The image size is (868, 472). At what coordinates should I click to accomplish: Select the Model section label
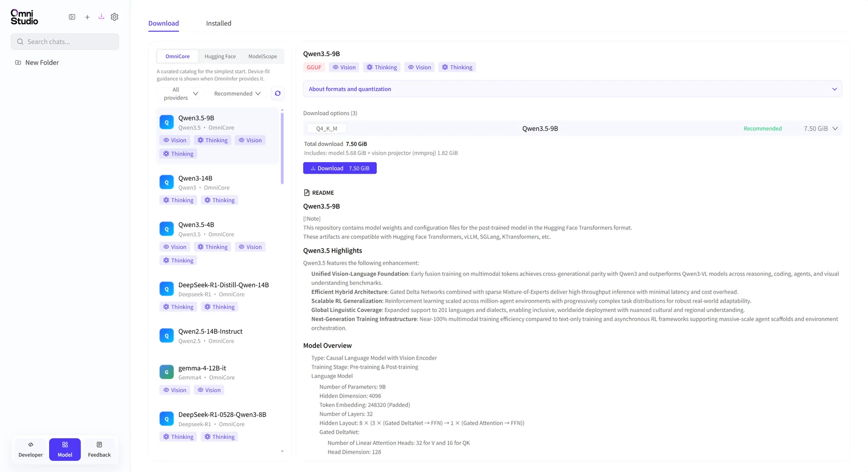[65, 455]
